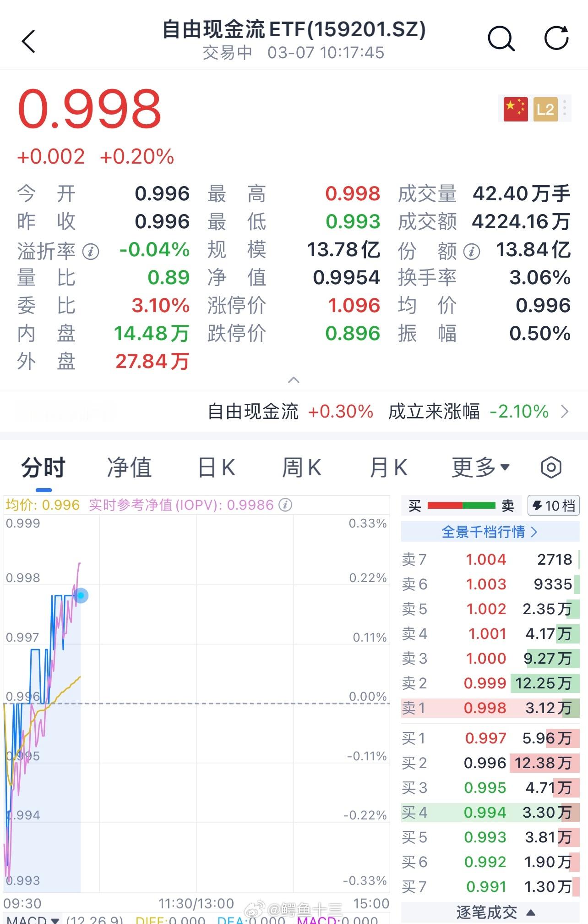Select 卖1 row at 0.998
The image size is (588, 924).
pyautogui.click(x=490, y=708)
